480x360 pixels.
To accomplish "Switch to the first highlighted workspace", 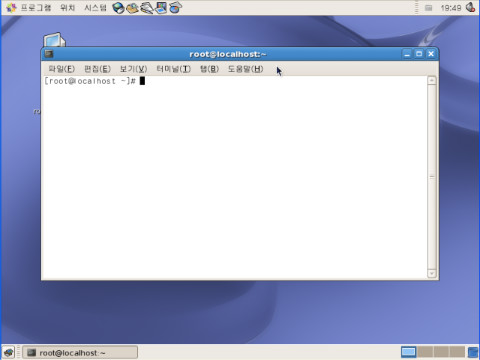I will (x=408, y=352).
